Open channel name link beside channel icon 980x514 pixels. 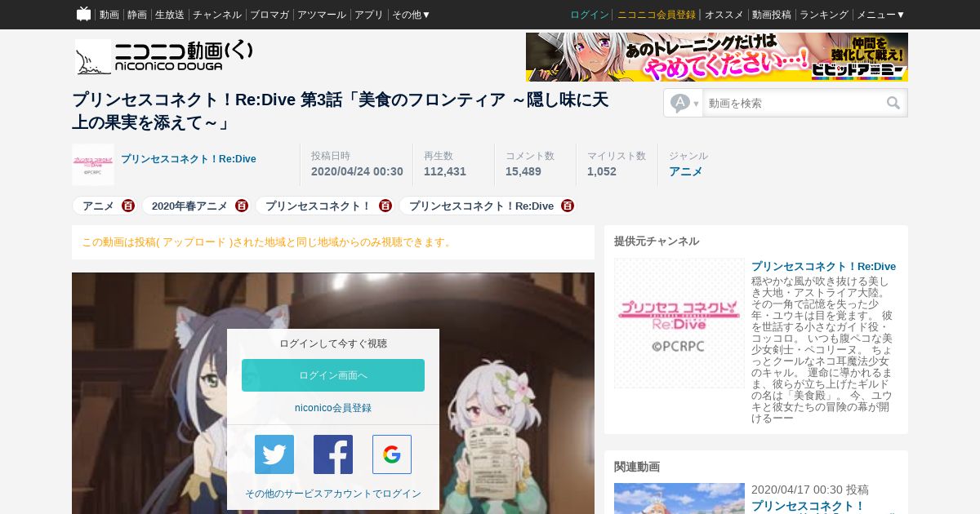pyautogui.click(x=189, y=159)
